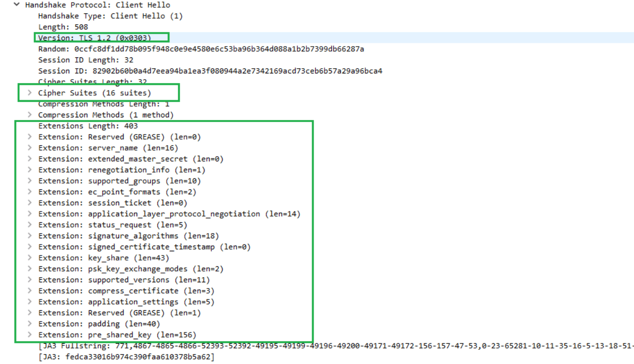Expand the Reserved (GREASE) (len=1) extension

tap(30, 313)
